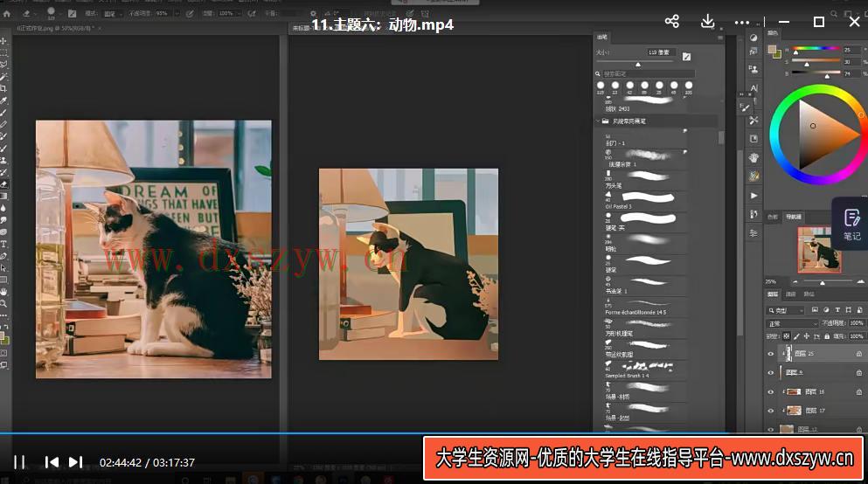The width and height of the screenshot is (868, 484).
Task: Toggle lock all padlock in Layers
Action: tap(827, 335)
